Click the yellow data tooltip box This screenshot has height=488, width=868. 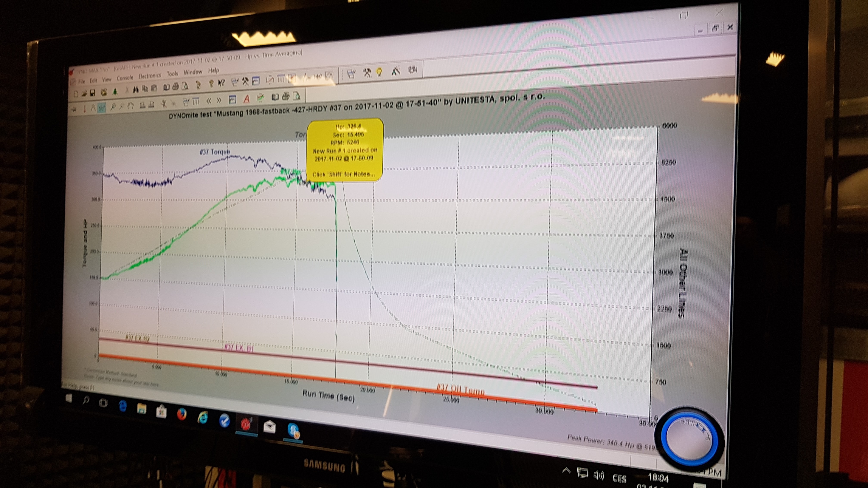pyautogui.click(x=345, y=150)
